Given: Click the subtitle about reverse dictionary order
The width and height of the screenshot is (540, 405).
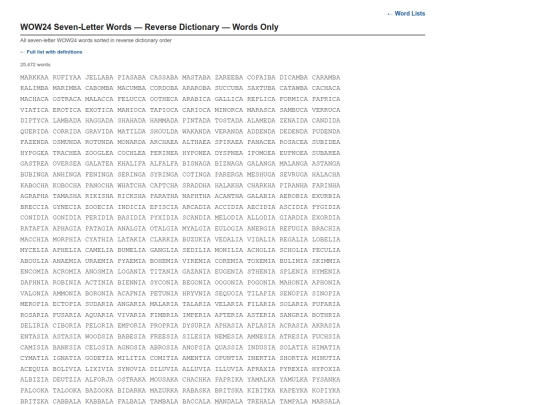Looking at the screenshot, I should click(96, 40).
